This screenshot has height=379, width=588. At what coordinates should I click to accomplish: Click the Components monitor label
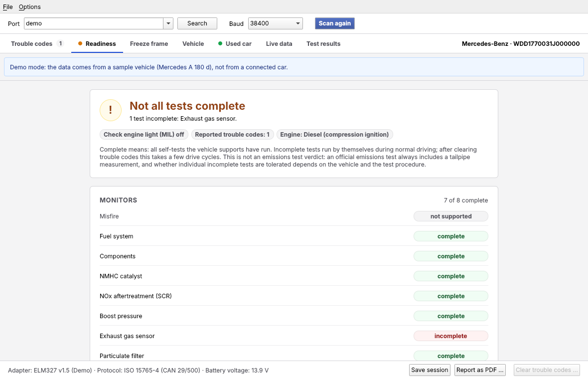118,256
